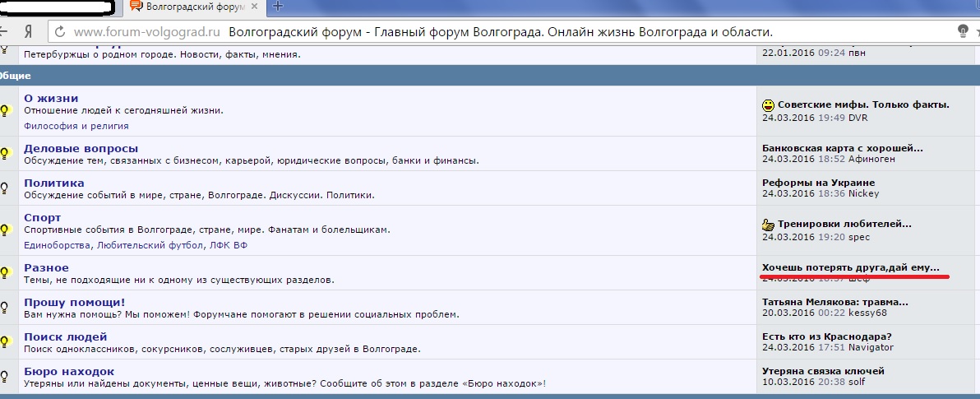Click lightbulb icon beside Поиск людей

pos(5,341)
